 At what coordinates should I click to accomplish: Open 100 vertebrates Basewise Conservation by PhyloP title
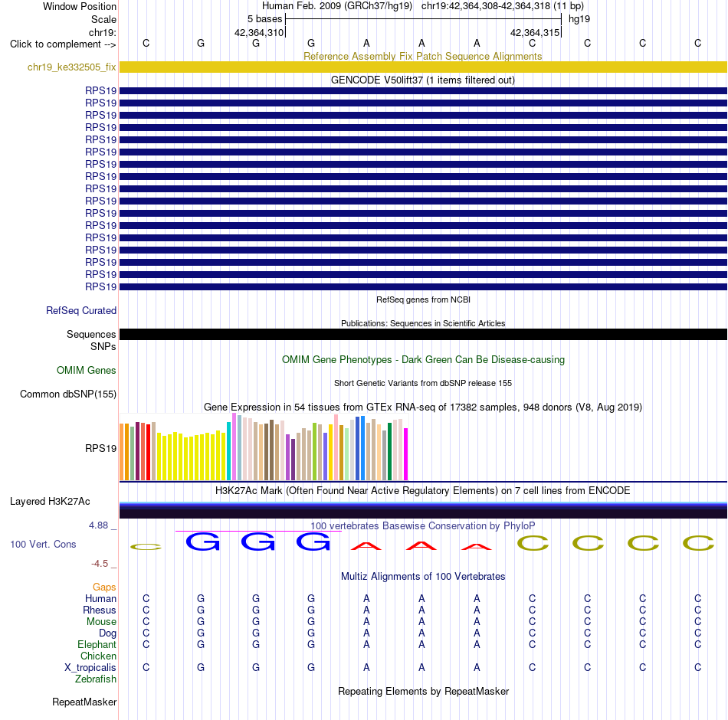(423, 526)
